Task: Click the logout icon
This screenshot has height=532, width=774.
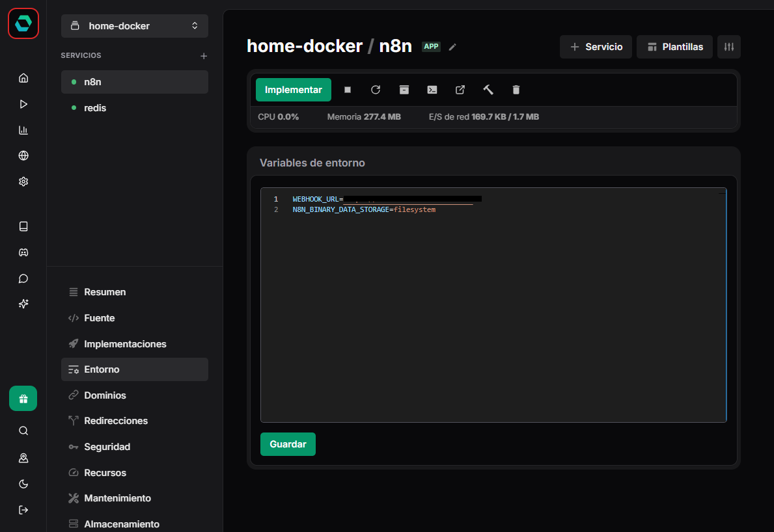Action: point(23,510)
